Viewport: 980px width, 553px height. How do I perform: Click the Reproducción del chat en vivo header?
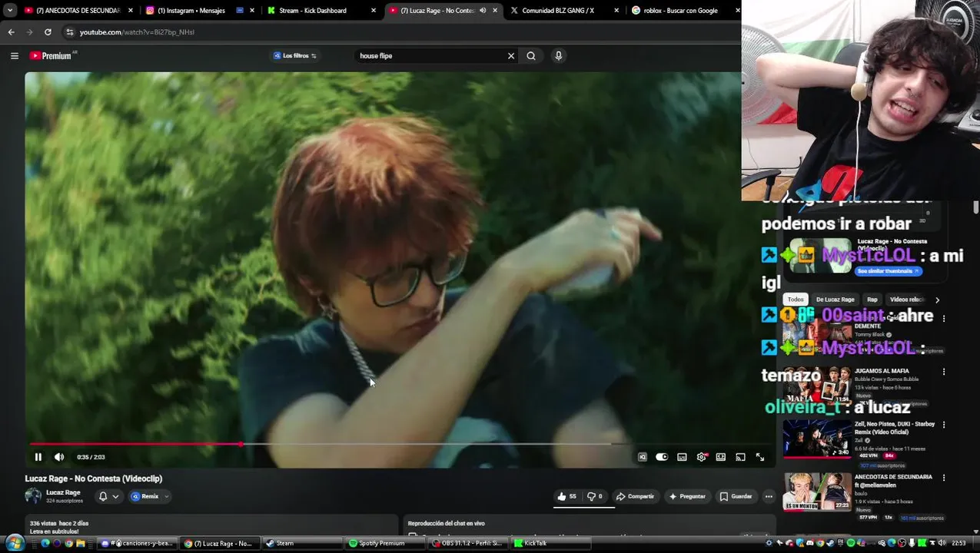[x=447, y=524]
